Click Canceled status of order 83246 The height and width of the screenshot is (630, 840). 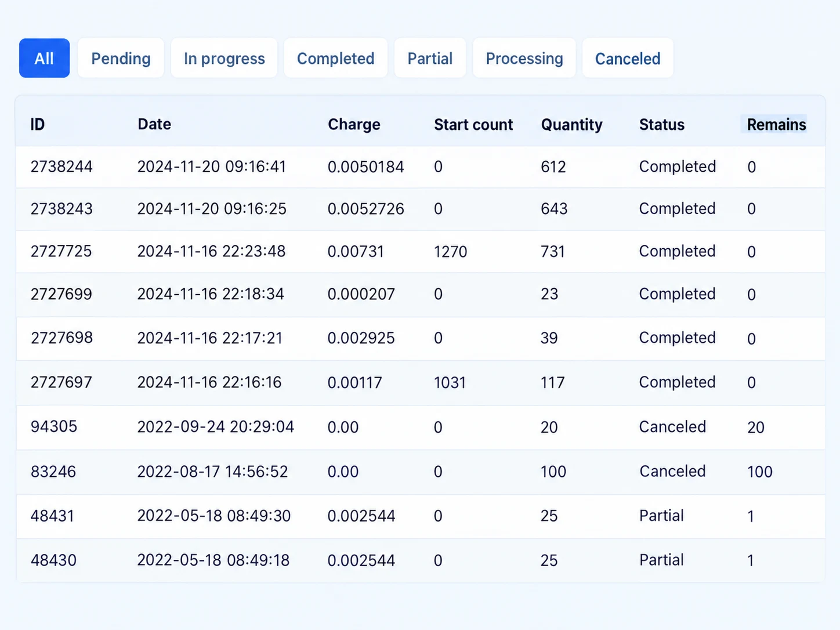coord(672,471)
